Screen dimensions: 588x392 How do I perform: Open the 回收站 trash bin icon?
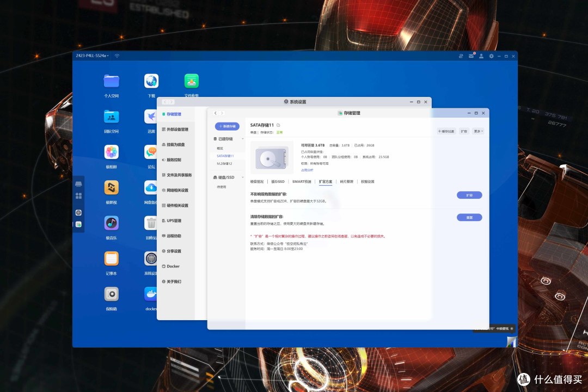(151, 223)
